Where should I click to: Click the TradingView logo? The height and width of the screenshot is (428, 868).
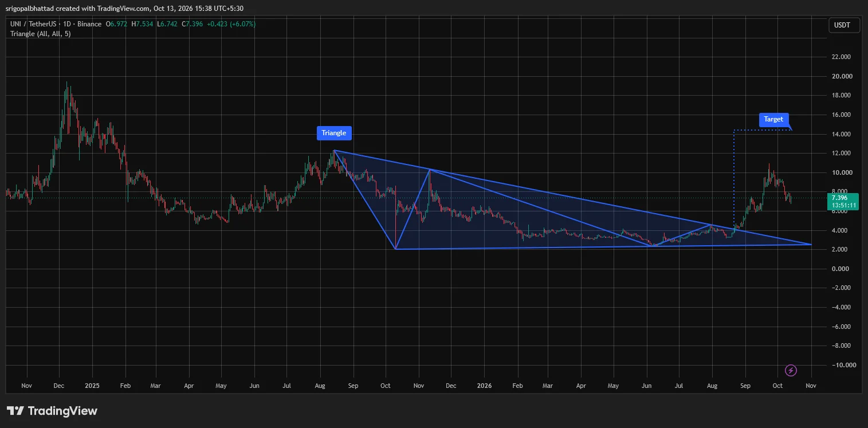52,411
